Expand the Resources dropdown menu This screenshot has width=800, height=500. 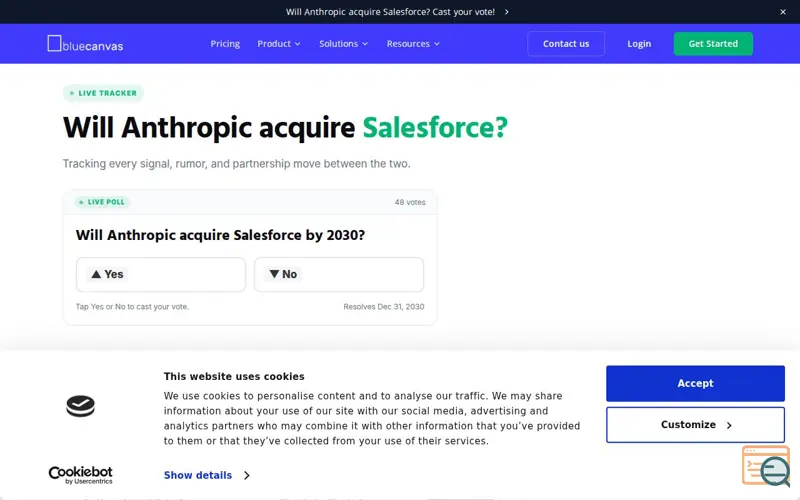[413, 44]
